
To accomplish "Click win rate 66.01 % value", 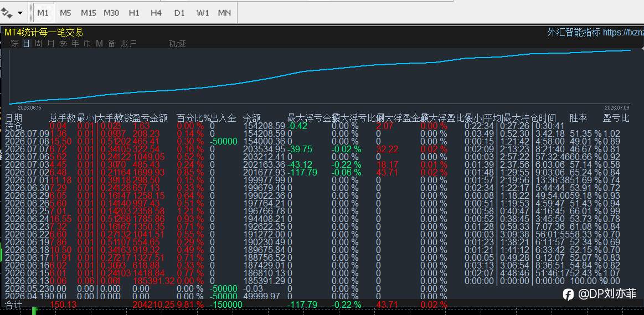I will tap(585, 211).
